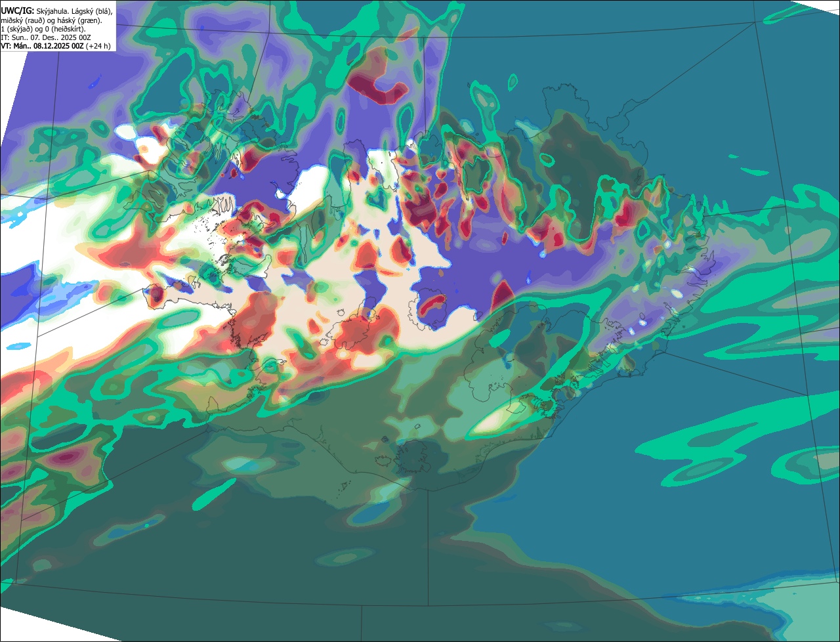This screenshot has width=840, height=642.
Task: Click the "1 (skýjað)" legend text
Action: [16, 30]
